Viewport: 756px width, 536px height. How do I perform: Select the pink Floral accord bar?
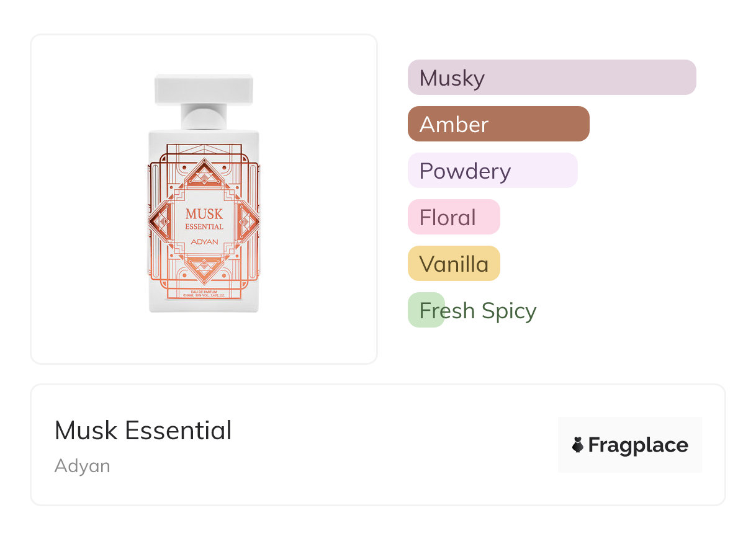click(x=453, y=217)
